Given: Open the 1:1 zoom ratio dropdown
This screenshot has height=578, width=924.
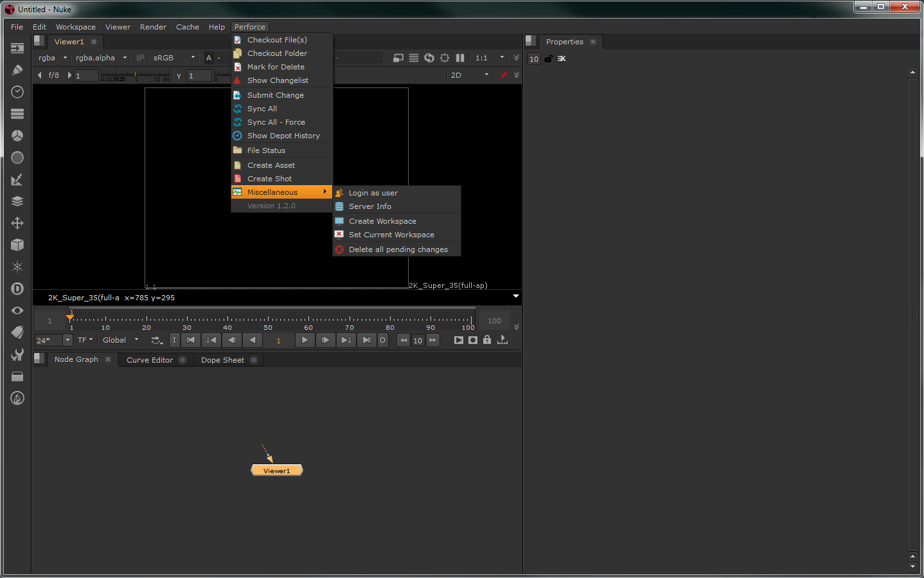Looking at the screenshot, I should 489,58.
